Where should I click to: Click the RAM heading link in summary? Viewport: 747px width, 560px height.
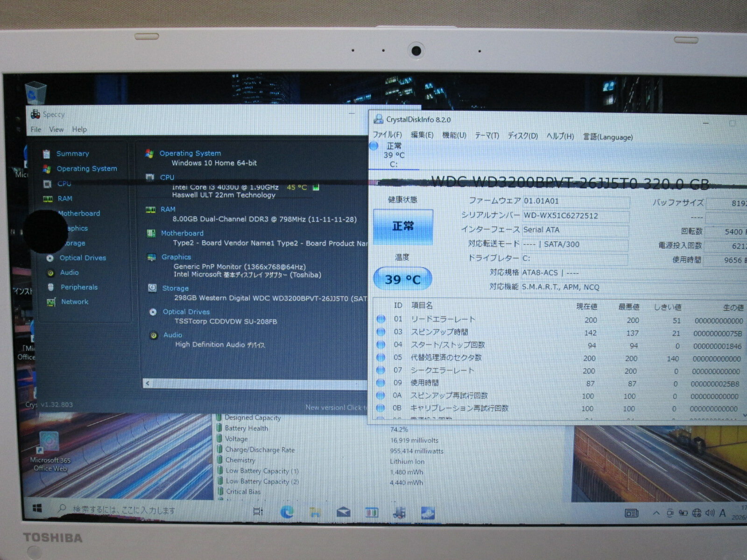pos(168,209)
